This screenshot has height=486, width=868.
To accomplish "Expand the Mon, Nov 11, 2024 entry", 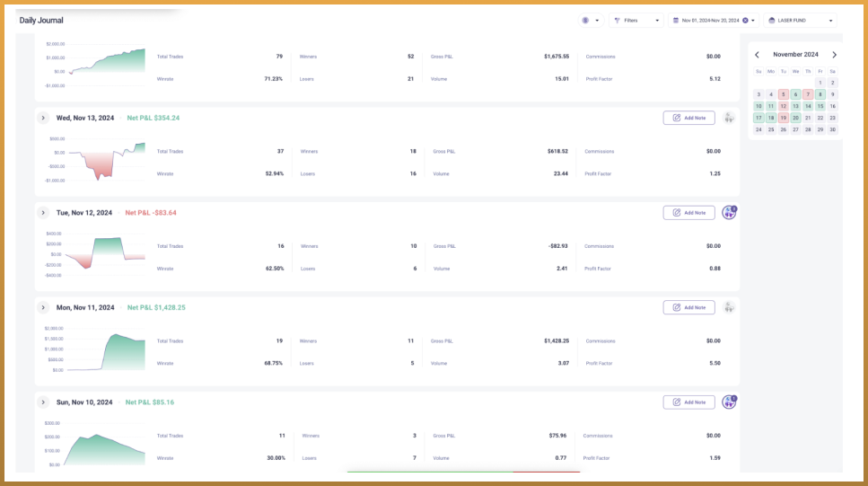I will (x=43, y=307).
